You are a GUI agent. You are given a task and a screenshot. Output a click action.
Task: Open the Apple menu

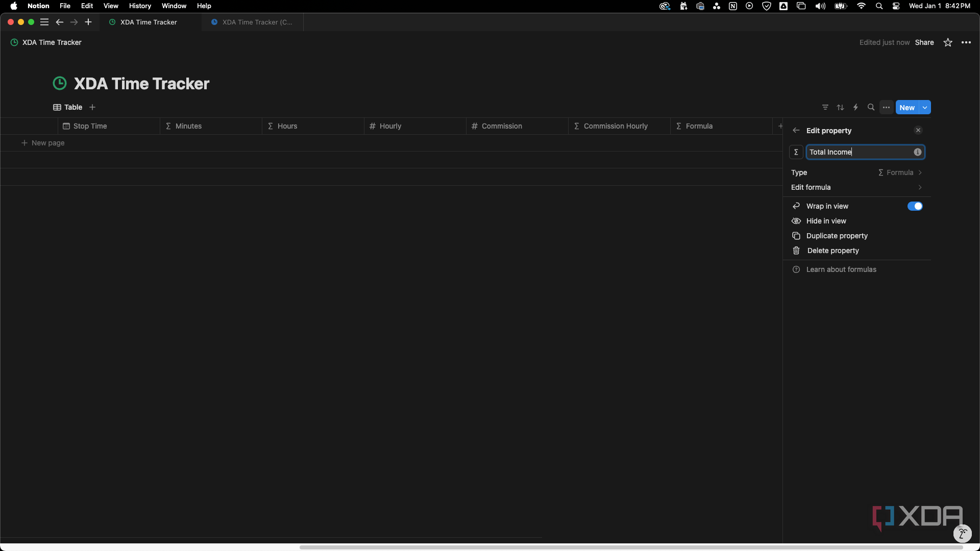pyautogui.click(x=14, y=6)
